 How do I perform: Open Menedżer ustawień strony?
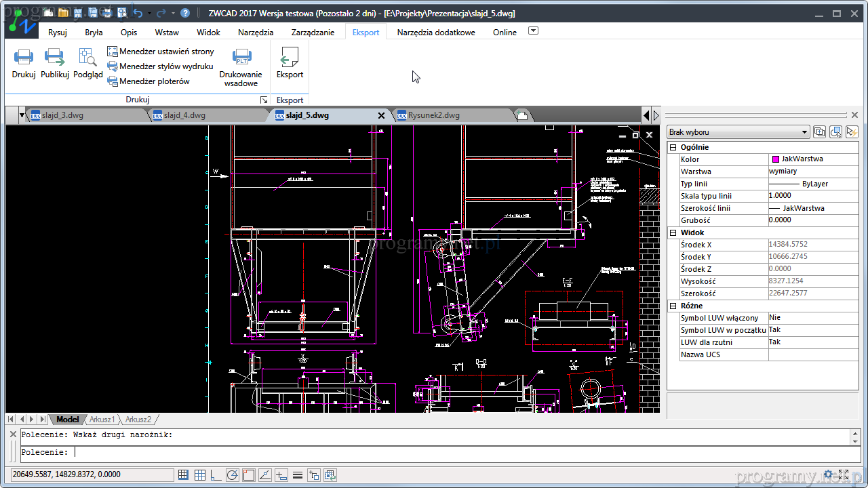[165, 52]
